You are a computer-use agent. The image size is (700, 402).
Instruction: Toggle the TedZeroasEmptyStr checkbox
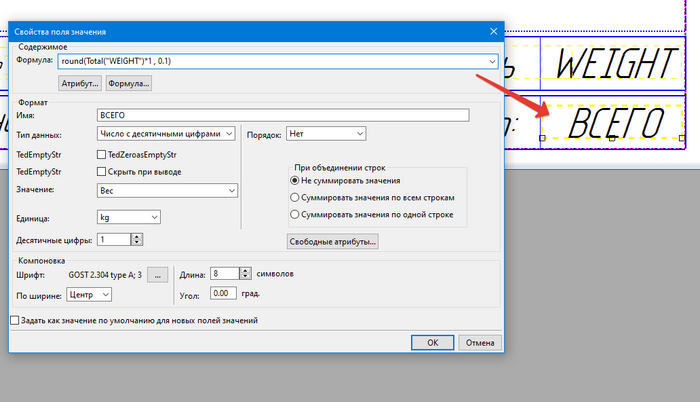101,155
